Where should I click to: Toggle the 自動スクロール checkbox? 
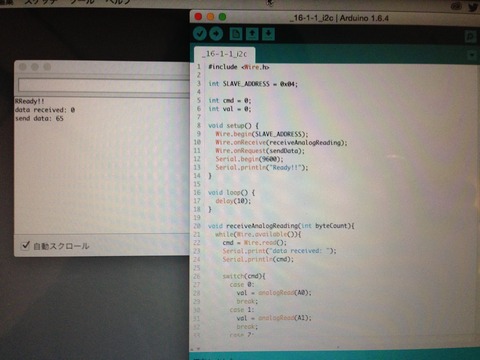(x=25, y=246)
